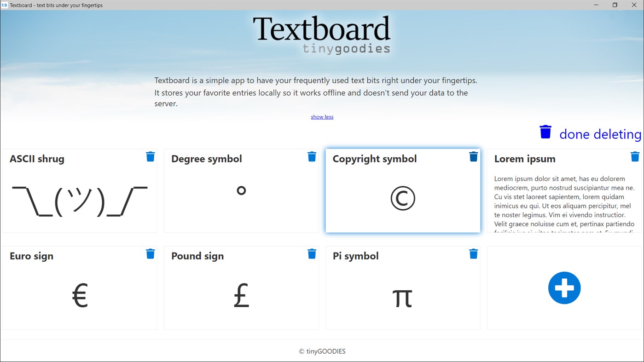This screenshot has width=644, height=362.
Task: Delete the Pound sign entry
Action: point(312,253)
